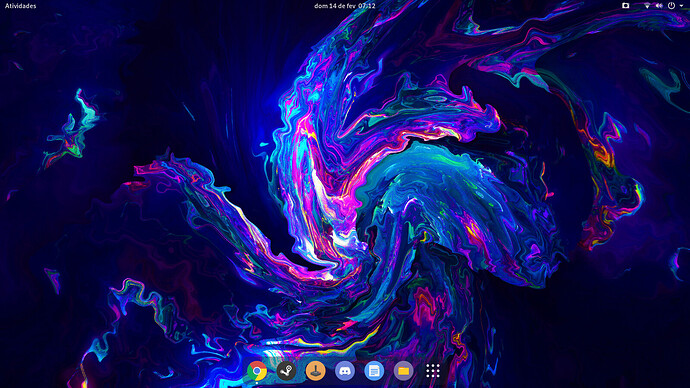Screen dimensions: 690x388
Task: Open Discord from the dock
Action: click(x=345, y=371)
